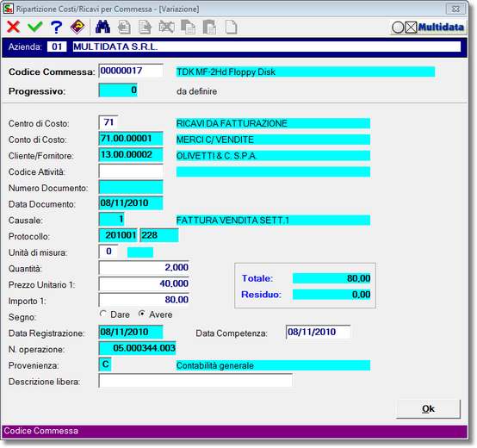Image resolution: width=477 pixels, height=448 pixels.
Task: Click the copy documents icon
Action: click(188, 27)
